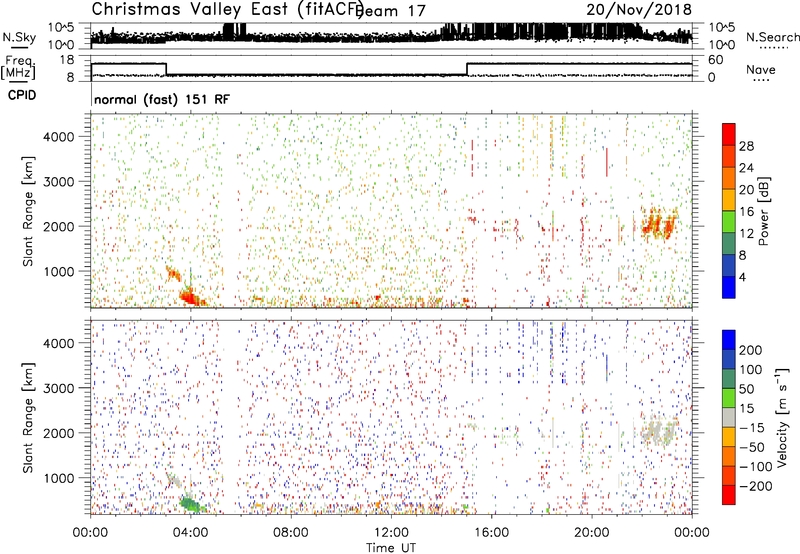Click the 'Power [dB]' colorbar label

click(x=763, y=211)
